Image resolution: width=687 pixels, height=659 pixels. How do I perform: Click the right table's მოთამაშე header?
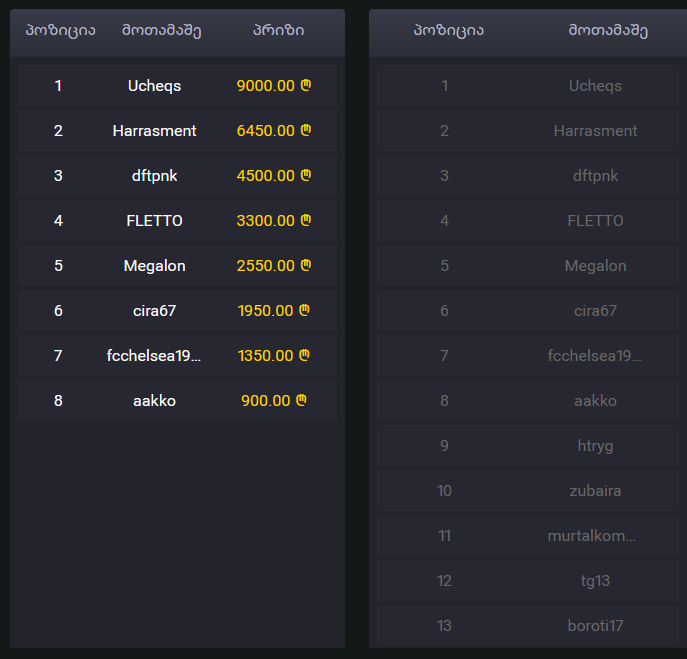608,31
